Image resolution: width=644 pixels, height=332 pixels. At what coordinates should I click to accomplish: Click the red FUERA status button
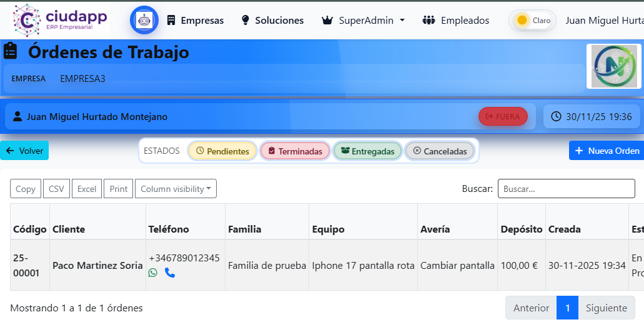point(503,116)
